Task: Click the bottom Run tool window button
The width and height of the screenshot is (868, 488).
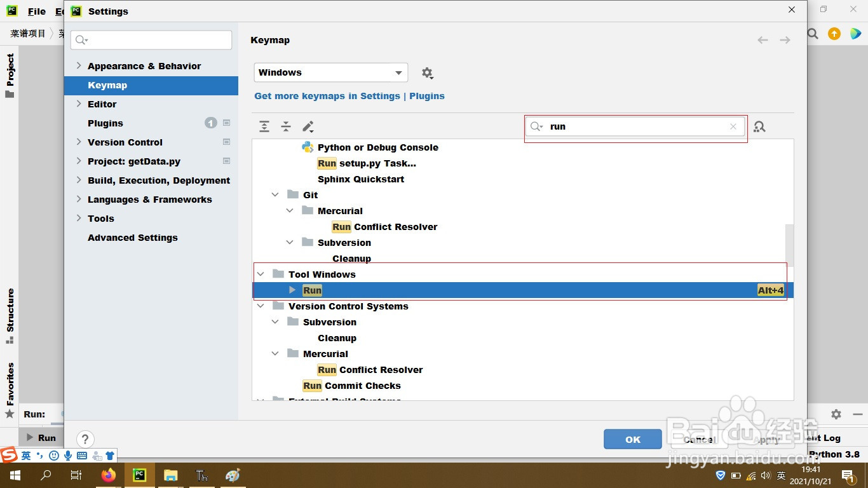Action: pyautogui.click(x=41, y=437)
